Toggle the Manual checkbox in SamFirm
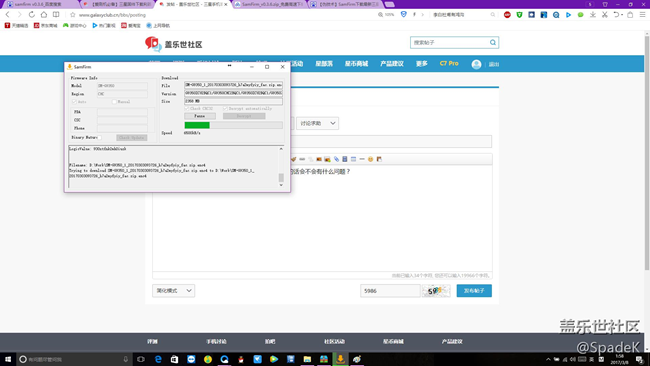Screen dimensions: 650x366 pyautogui.click(x=114, y=102)
